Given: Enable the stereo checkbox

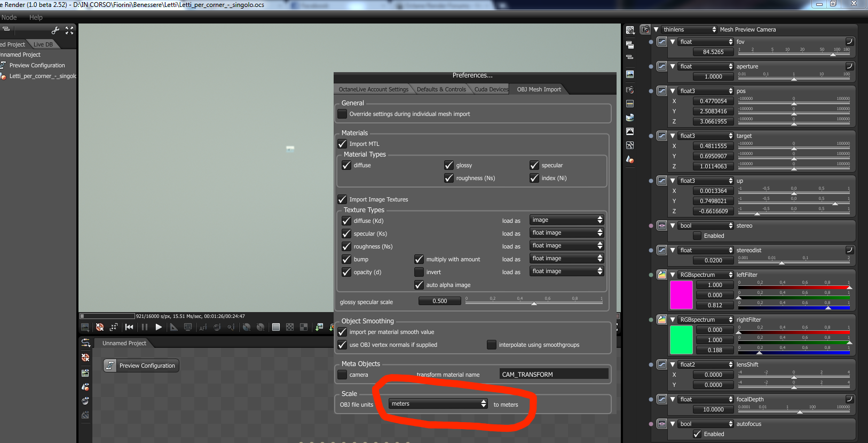Looking at the screenshot, I should pyautogui.click(x=697, y=236).
